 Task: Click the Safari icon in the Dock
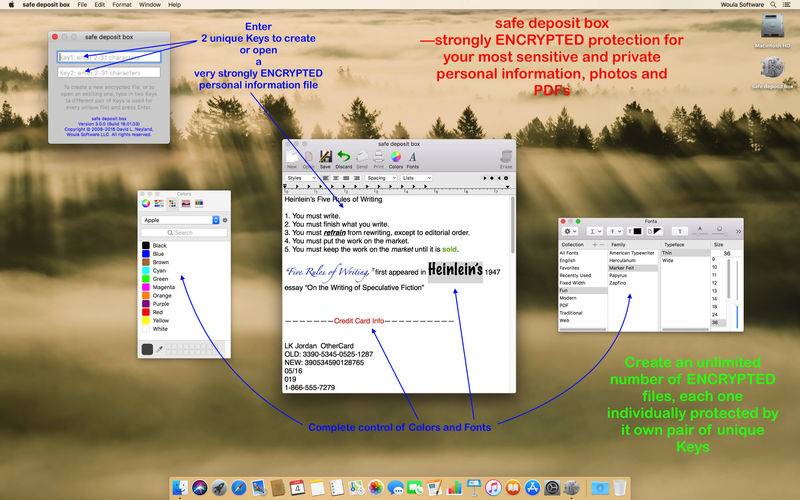click(239, 488)
